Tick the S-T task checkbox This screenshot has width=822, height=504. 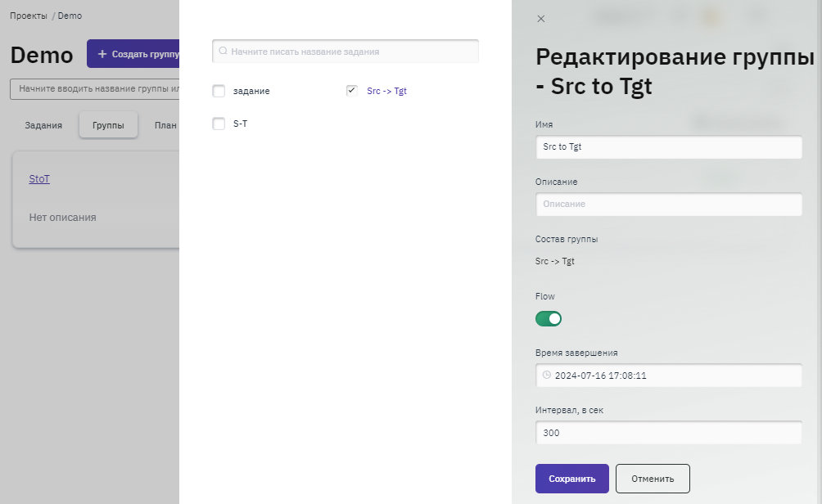click(219, 124)
